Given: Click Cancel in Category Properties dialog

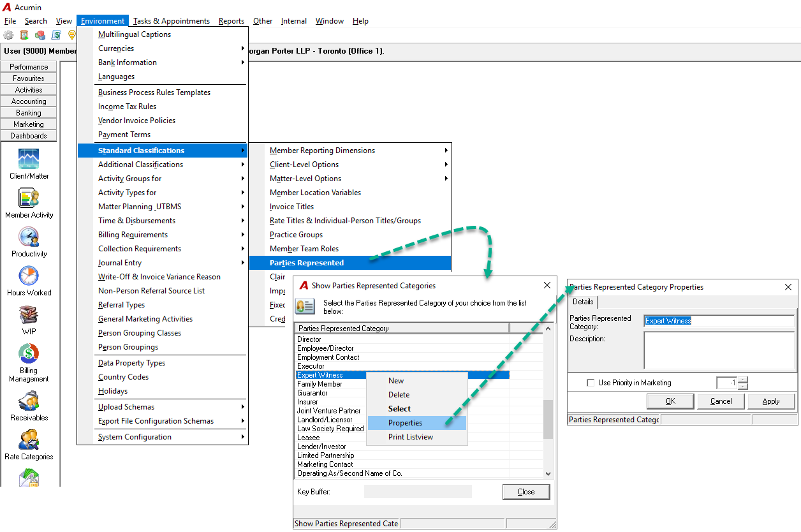Looking at the screenshot, I should pos(721,401).
